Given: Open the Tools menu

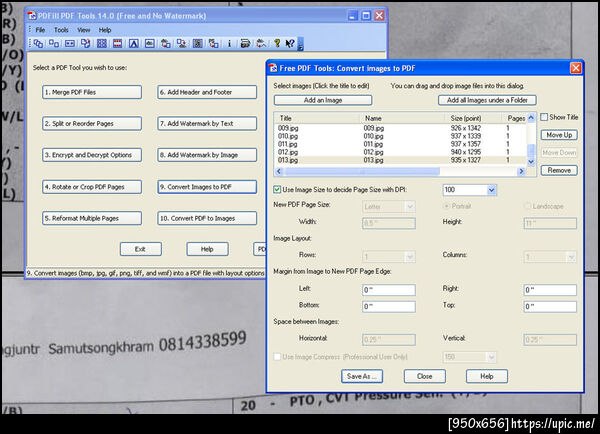Looking at the screenshot, I should click(x=62, y=30).
